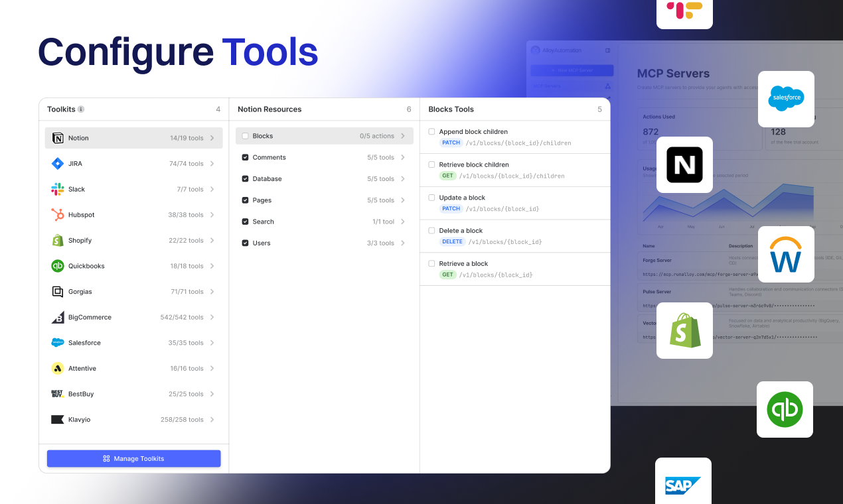
Task: Uncheck the Comments resource checkbox
Action: pyautogui.click(x=245, y=158)
